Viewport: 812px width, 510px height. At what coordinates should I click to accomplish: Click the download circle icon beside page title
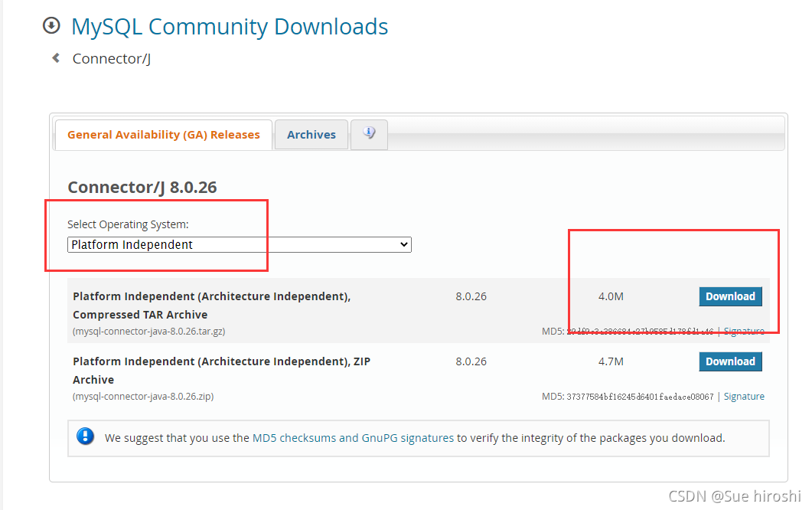click(x=51, y=25)
